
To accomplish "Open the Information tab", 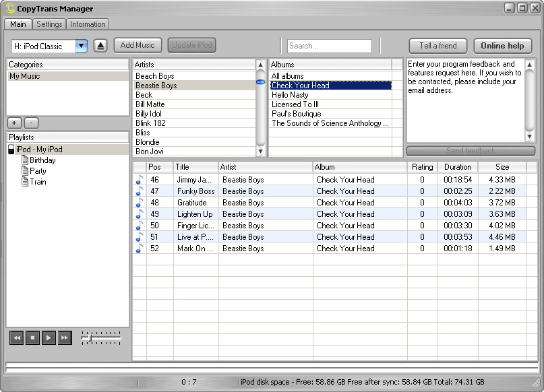I will click(x=88, y=24).
